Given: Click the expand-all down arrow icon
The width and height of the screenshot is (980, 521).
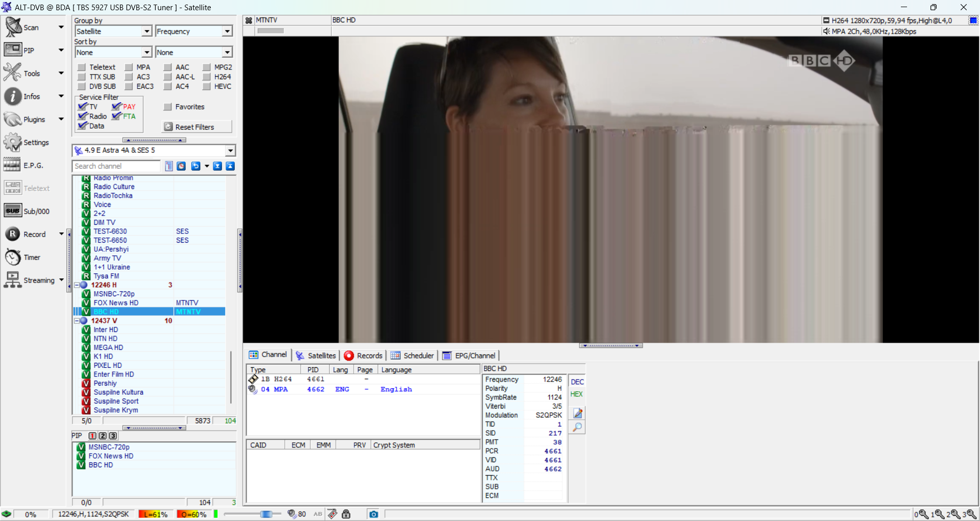Looking at the screenshot, I should (x=217, y=166).
